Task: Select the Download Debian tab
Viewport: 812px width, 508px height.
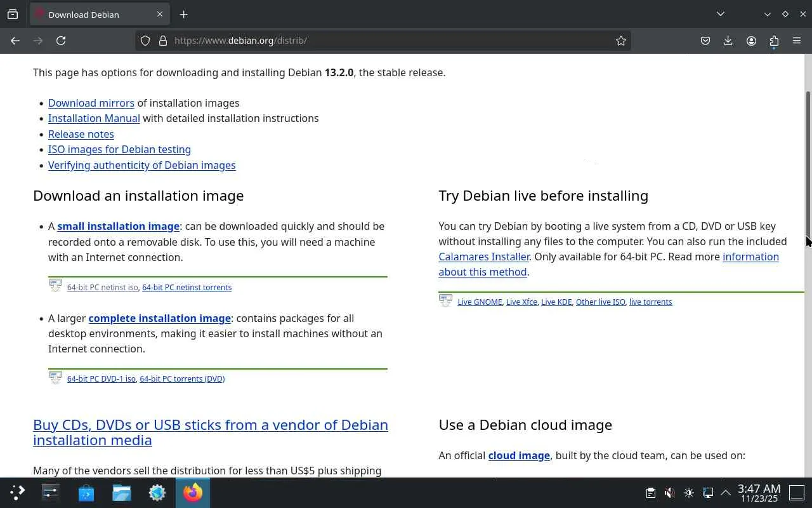Action: (100, 14)
